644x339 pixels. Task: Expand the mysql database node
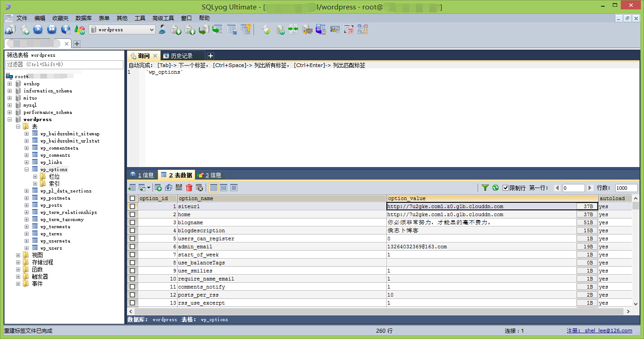coord(9,105)
